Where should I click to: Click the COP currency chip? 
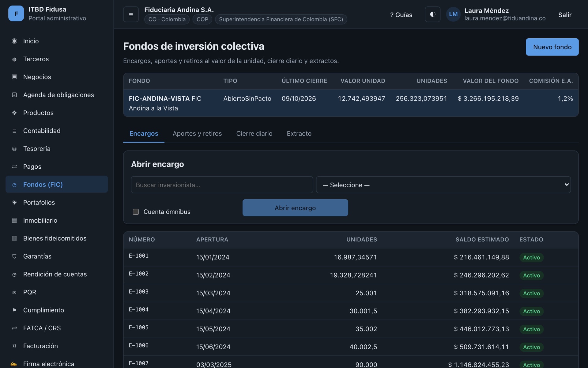point(202,19)
